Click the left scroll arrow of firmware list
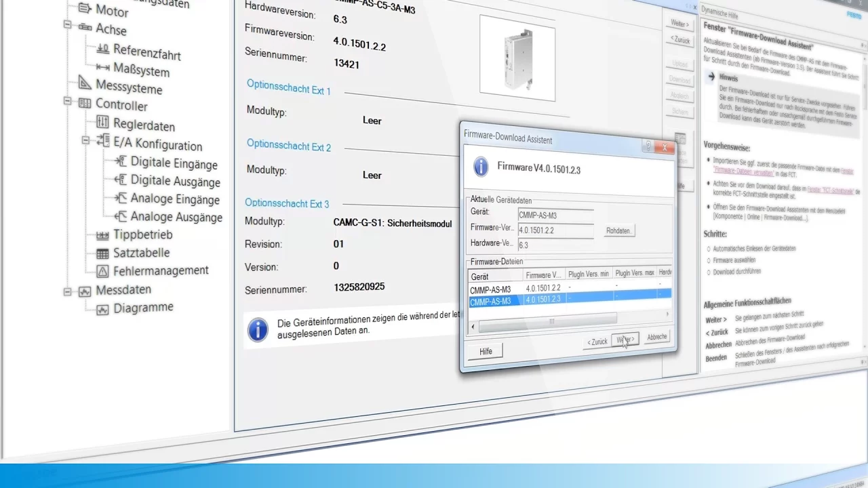 tap(473, 326)
